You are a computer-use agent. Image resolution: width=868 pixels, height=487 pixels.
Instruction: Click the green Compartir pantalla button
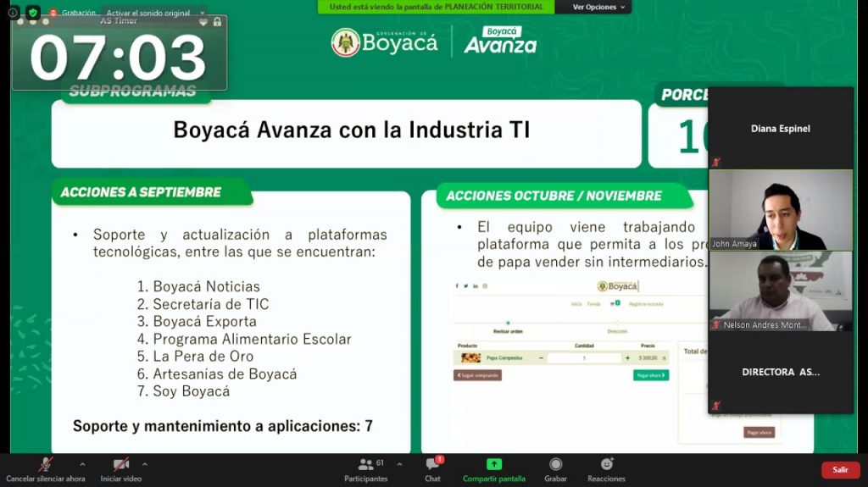click(x=494, y=469)
